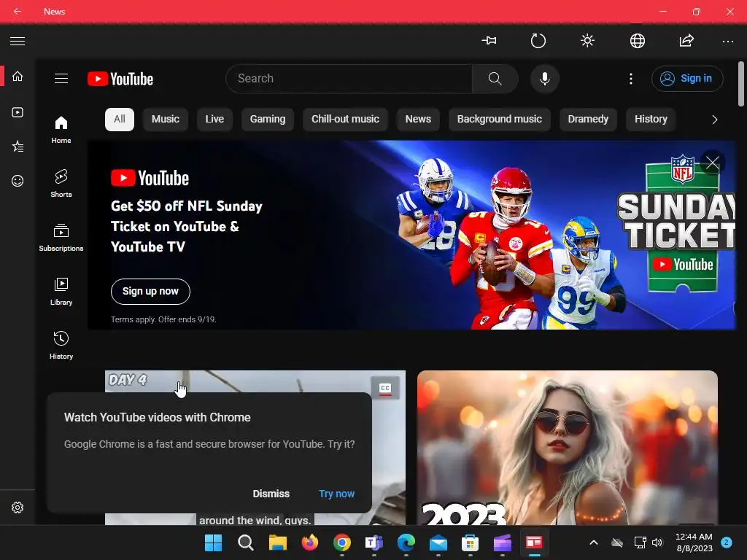This screenshot has width=747, height=560.
Task: Select the Live filter chip
Action: click(214, 119)
